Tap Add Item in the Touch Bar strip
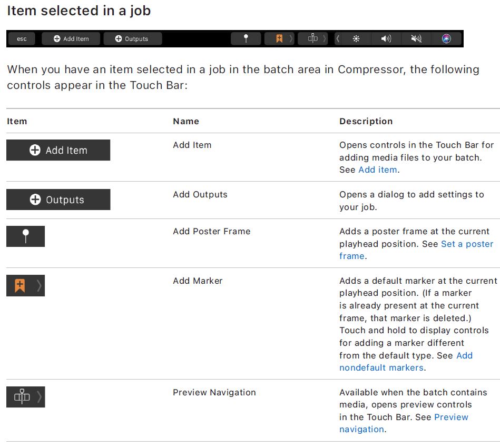The width and height of the screenshot is (500, 448). [71, 39]
